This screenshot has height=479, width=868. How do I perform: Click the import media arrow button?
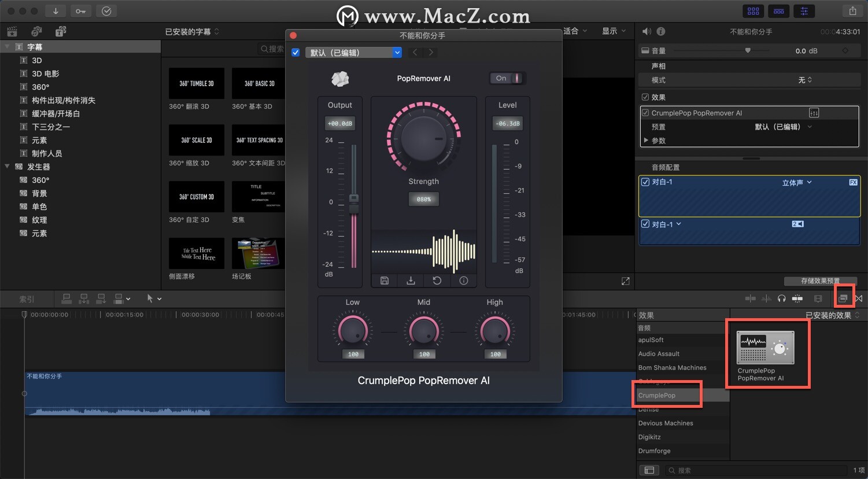[x=56, y=11]
